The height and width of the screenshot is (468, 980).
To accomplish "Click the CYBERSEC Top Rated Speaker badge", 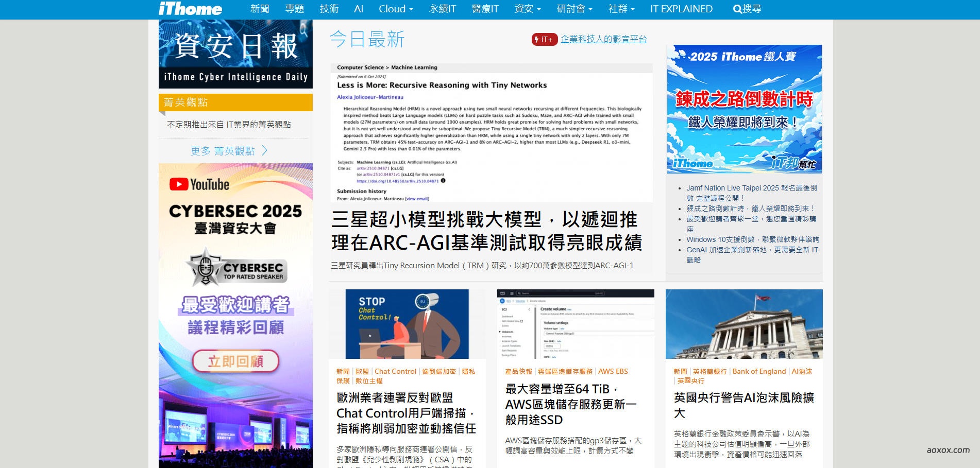I will point(236,268).
